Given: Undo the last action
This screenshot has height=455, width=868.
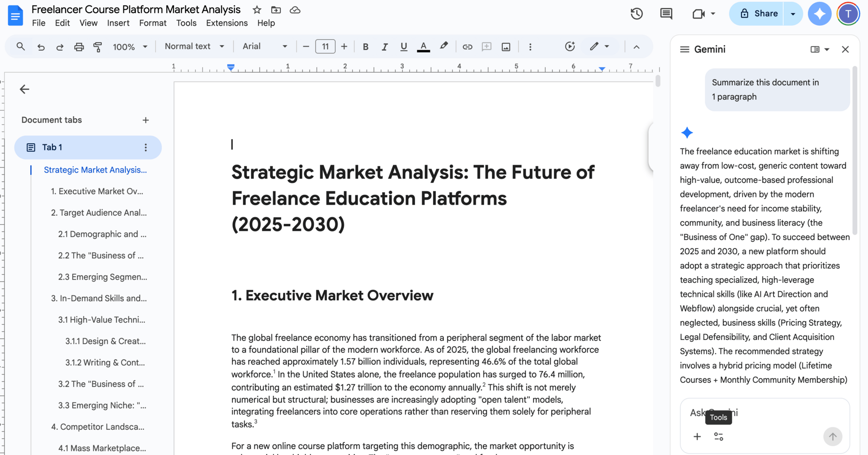Looking at the screenshot, I should click(41, 47).
